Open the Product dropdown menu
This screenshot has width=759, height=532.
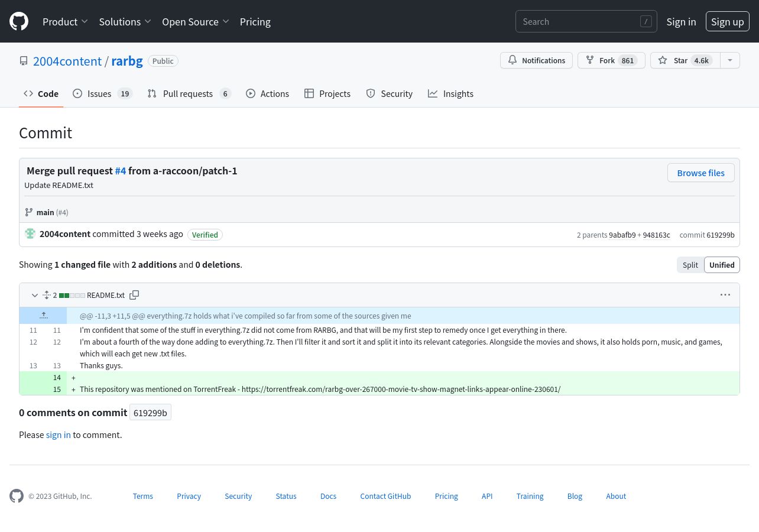coord(65,21)
